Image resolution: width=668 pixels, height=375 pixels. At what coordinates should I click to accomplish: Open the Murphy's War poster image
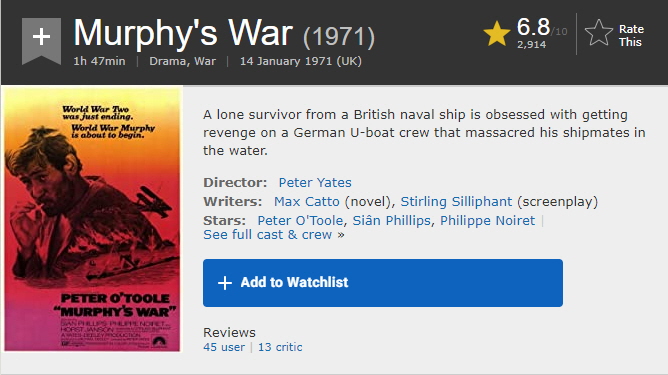[x=92, y=219]
